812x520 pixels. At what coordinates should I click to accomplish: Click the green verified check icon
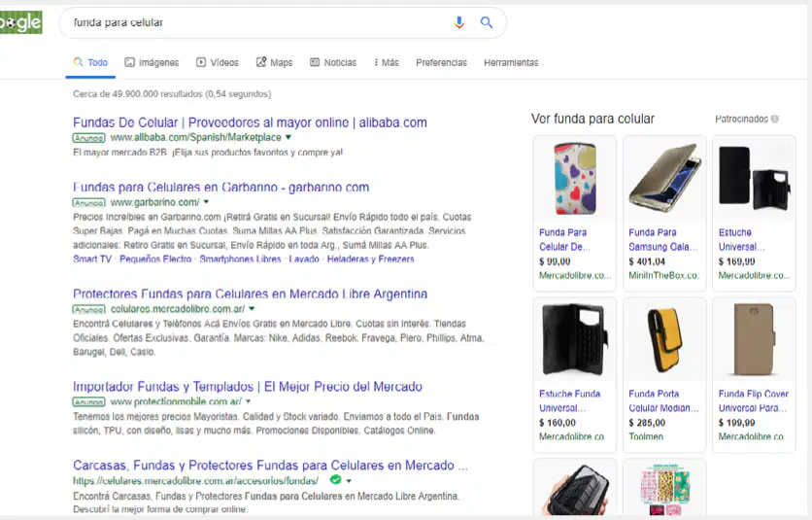[335, 480]
